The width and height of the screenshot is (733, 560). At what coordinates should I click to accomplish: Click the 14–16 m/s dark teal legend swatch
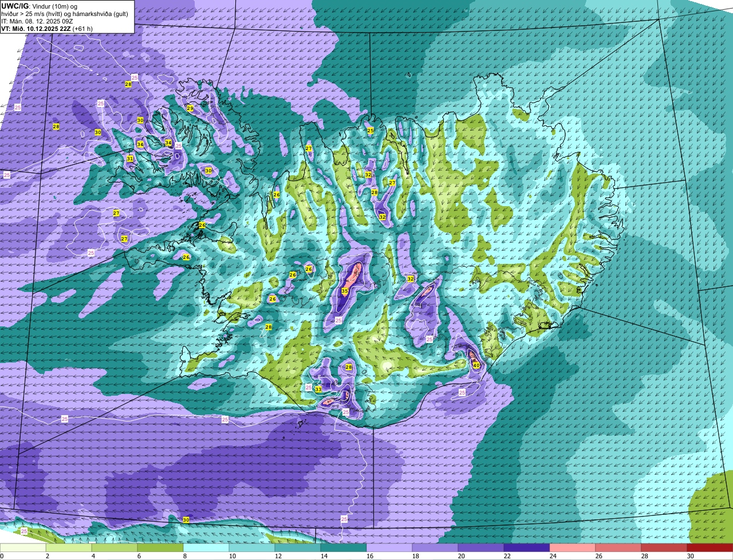[x=344, y=547]
